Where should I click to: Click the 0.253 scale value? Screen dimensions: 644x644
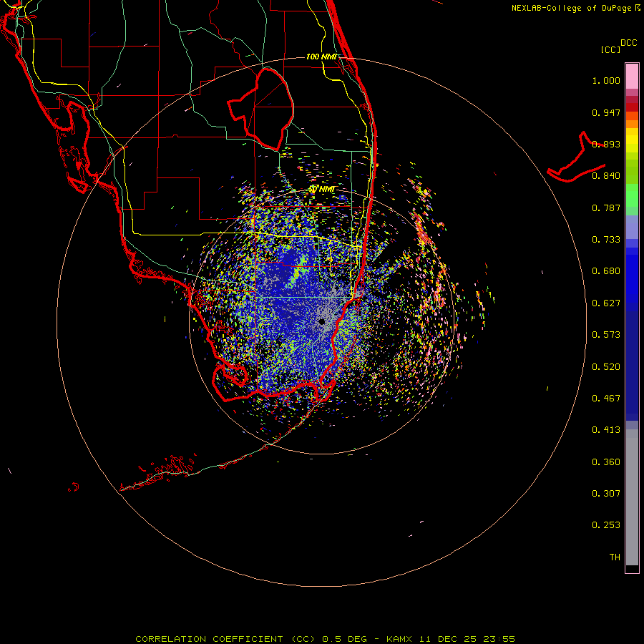coord(606,525)
